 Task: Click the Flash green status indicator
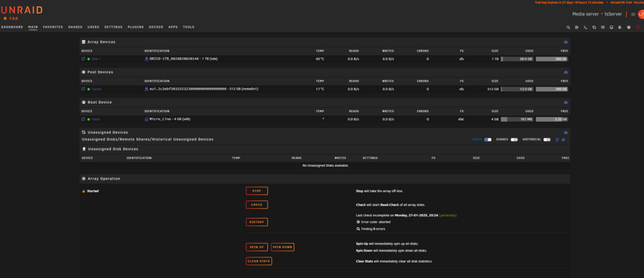pos(88,119)
